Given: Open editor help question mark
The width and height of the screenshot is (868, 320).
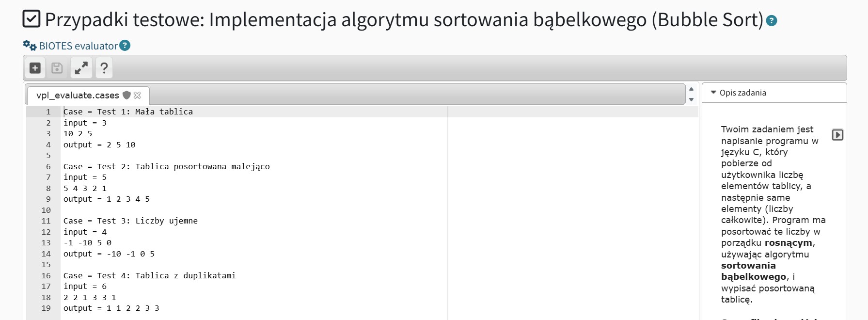Looking at the screenshot, I should (x=104, y=68).
